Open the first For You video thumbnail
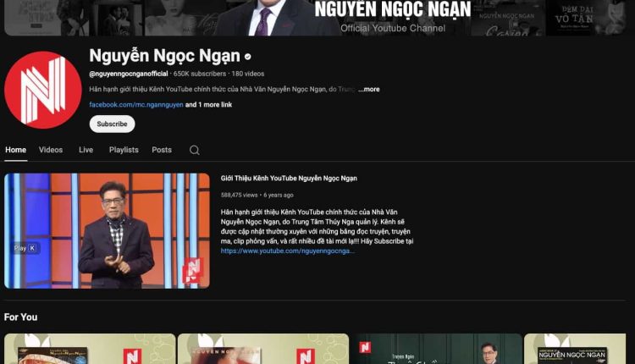The height and width of the screenshot is (364, 635). [x=90, y=349]
